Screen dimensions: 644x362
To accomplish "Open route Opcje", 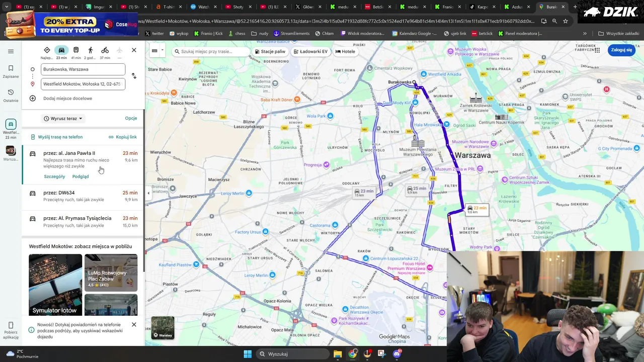I will (x=131, y=119).
